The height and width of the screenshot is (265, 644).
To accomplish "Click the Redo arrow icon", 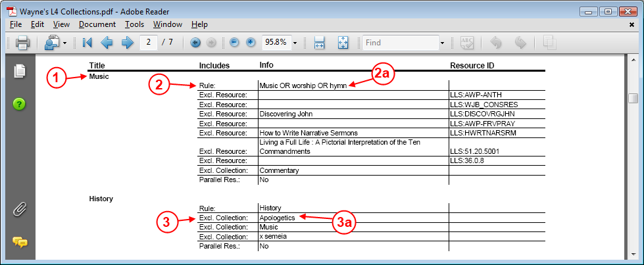I will pos(520,42).
